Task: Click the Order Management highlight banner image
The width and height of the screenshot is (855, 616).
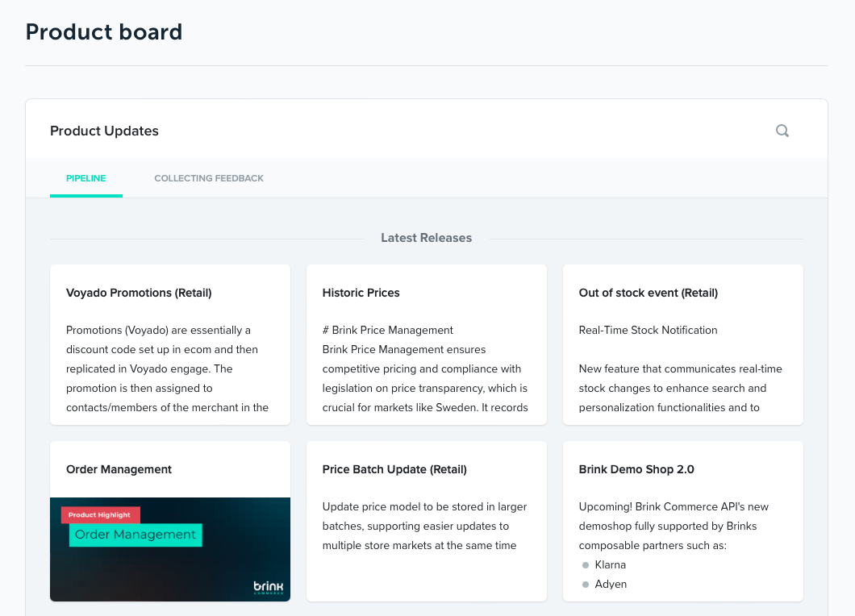Action: point(170,550)
